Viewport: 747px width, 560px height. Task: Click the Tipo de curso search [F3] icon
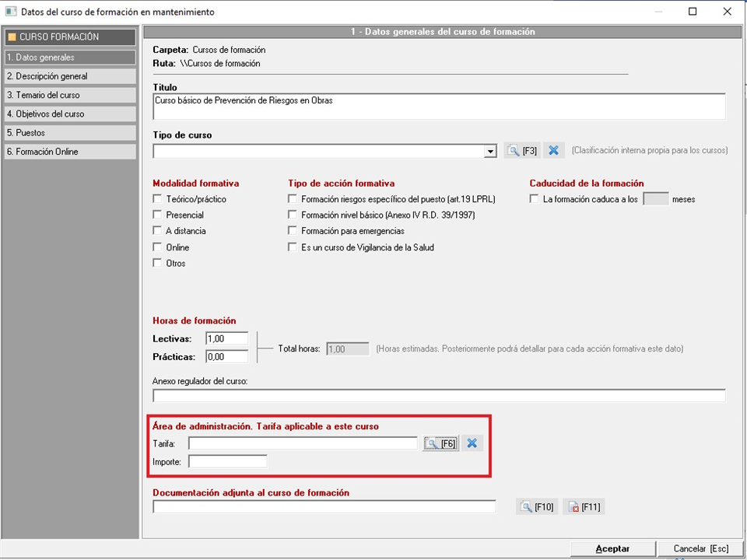click(522, 151)
